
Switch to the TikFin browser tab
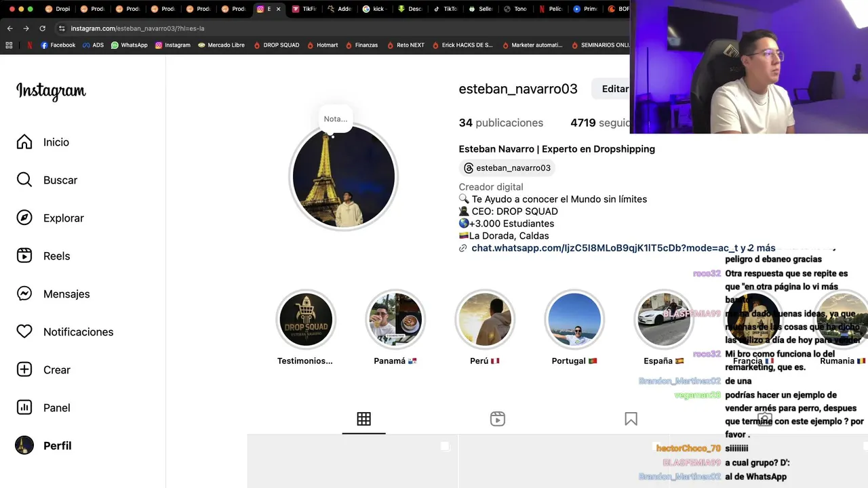(x=304, y=9)
